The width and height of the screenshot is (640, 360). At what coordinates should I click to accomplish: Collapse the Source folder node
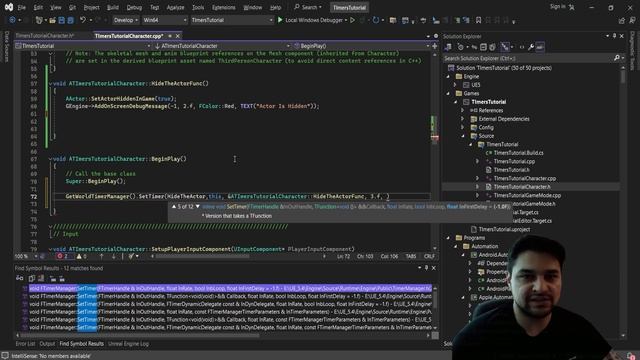coord(463,136)
